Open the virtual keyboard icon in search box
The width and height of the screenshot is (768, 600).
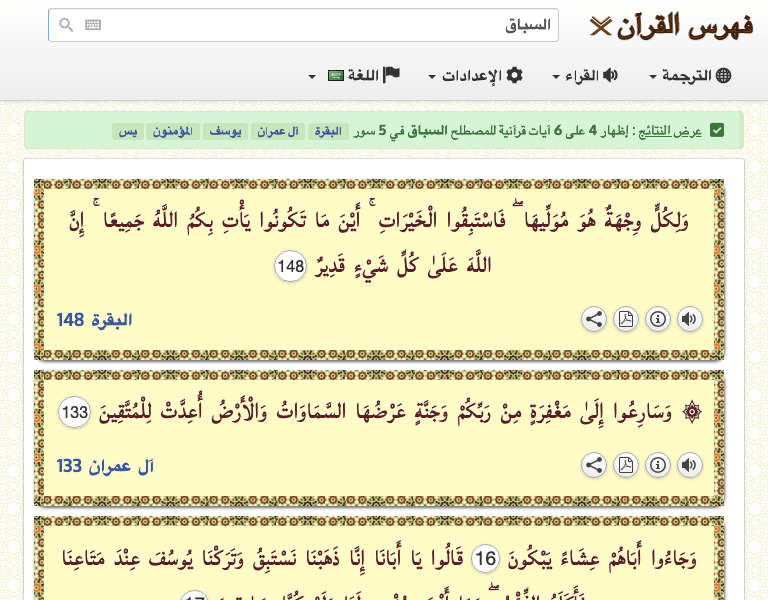[x=93, y=25]
